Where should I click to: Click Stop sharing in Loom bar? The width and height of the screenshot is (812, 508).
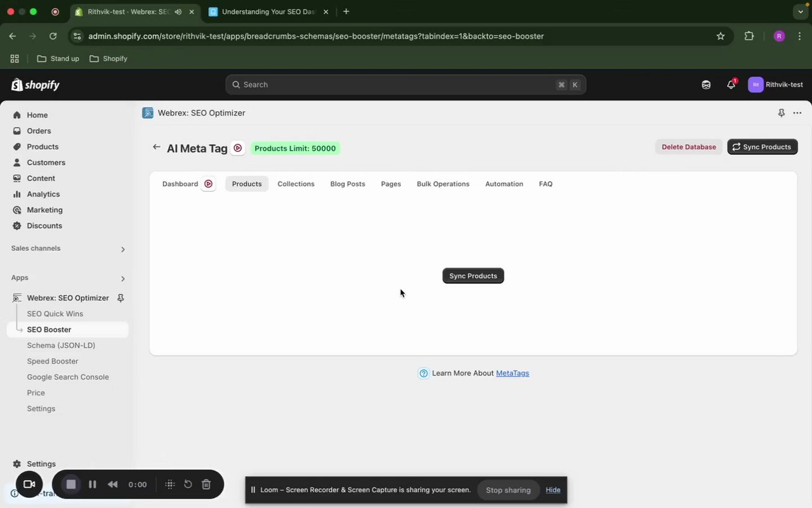click(508, 490)
